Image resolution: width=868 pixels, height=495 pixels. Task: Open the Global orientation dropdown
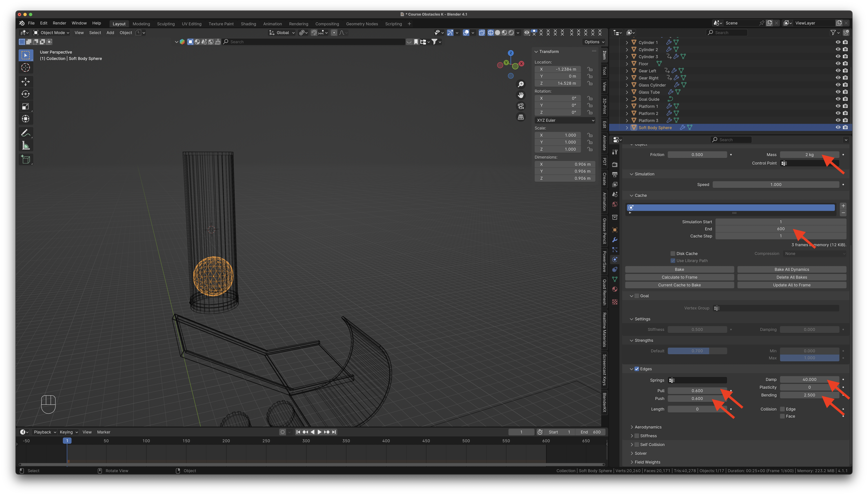(282, 33)
